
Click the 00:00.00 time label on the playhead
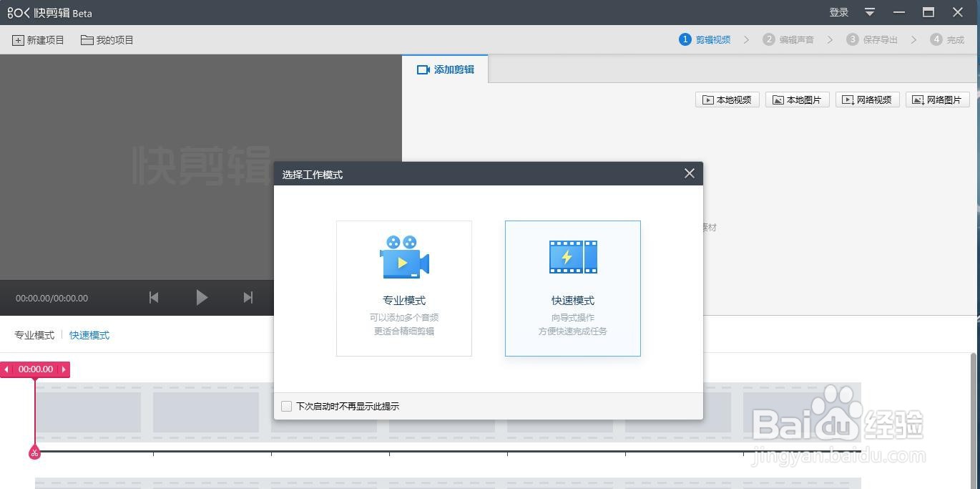click(x=36, y=369)
